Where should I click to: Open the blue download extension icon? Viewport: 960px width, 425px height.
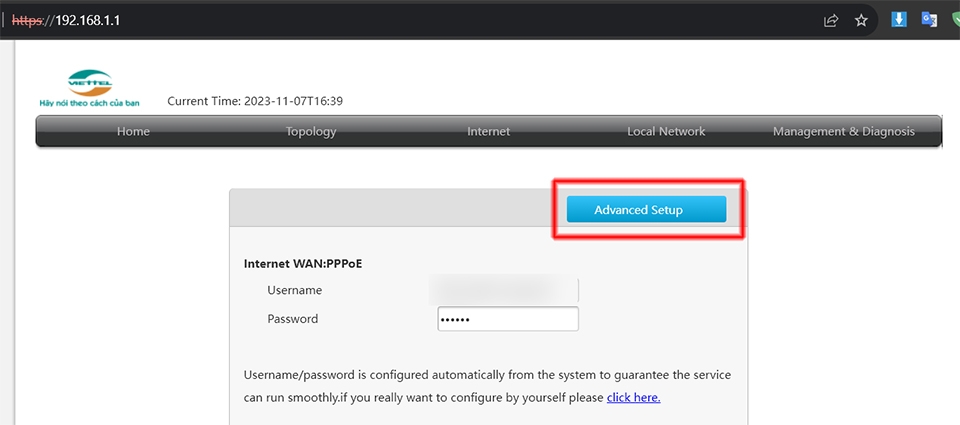coord(899,19)
